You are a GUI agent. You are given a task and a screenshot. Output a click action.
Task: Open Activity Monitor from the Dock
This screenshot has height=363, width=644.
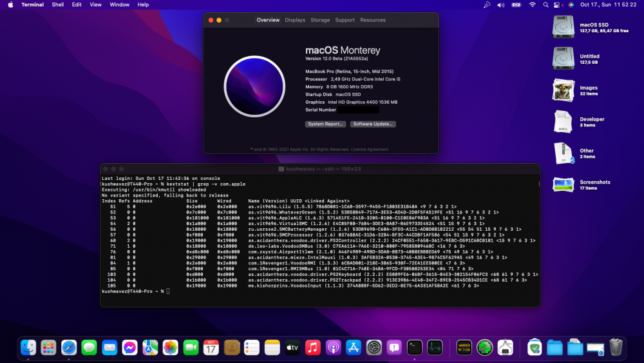point(435,348)
